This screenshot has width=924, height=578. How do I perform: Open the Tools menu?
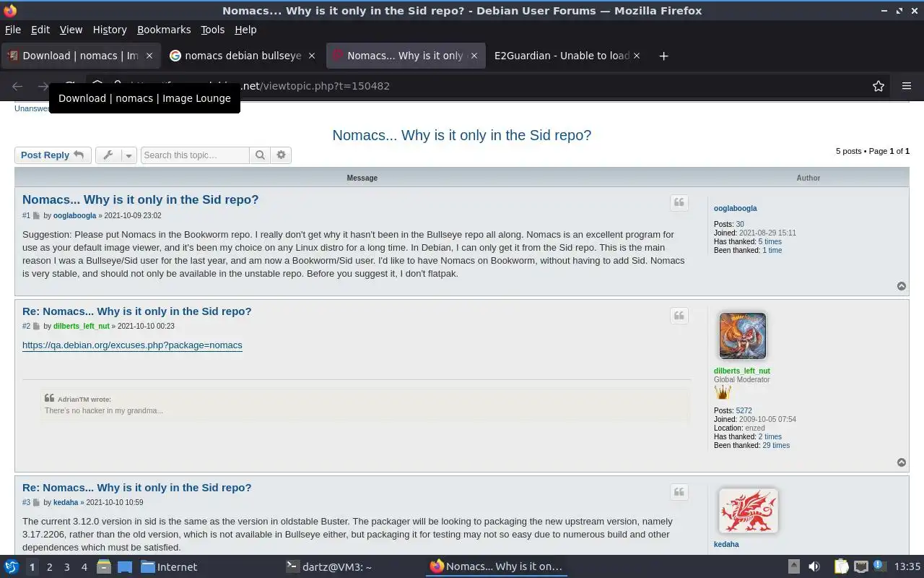click(213, 30)
